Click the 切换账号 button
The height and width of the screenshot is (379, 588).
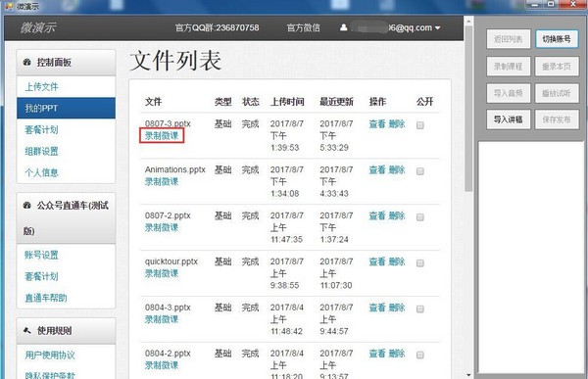pos(557,39)
